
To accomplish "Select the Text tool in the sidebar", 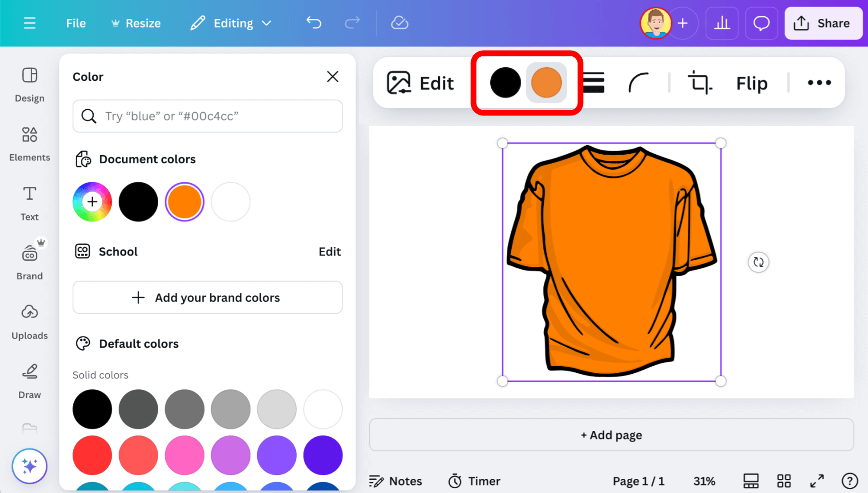I will click(29, 202).
